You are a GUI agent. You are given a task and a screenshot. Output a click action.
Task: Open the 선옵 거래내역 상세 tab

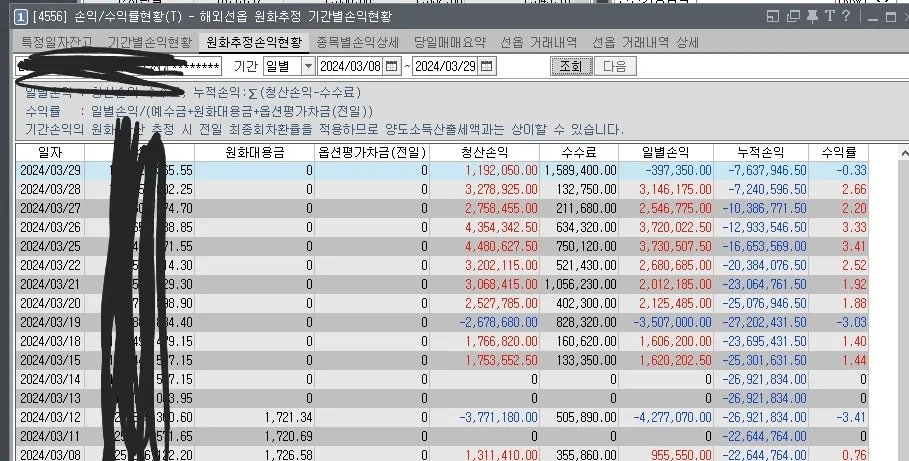tap(645, 42)
